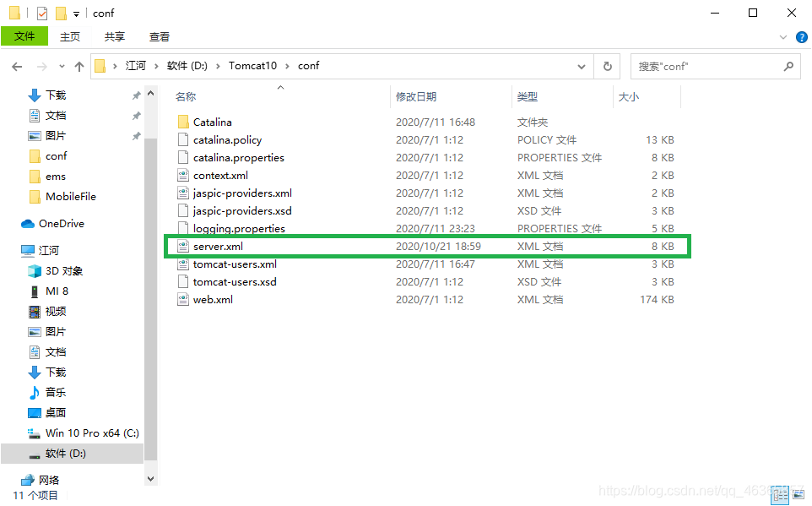Select OneDrive in navigation pane
812x506 pixels.
pos(61,224)
